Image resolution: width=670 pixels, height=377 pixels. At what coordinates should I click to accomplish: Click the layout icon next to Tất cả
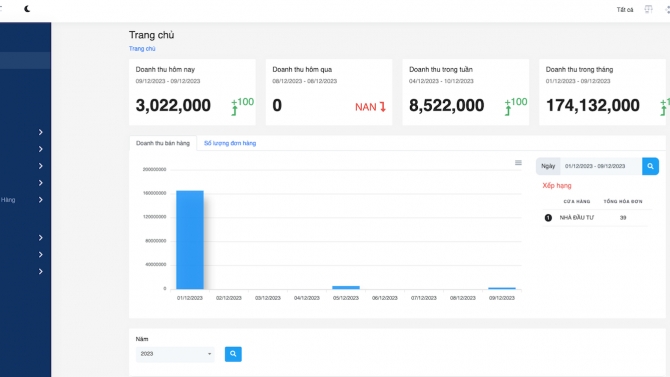[648, 9]
